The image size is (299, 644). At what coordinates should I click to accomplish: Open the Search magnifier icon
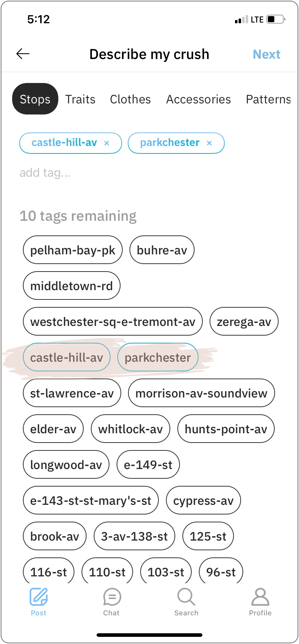186,597
